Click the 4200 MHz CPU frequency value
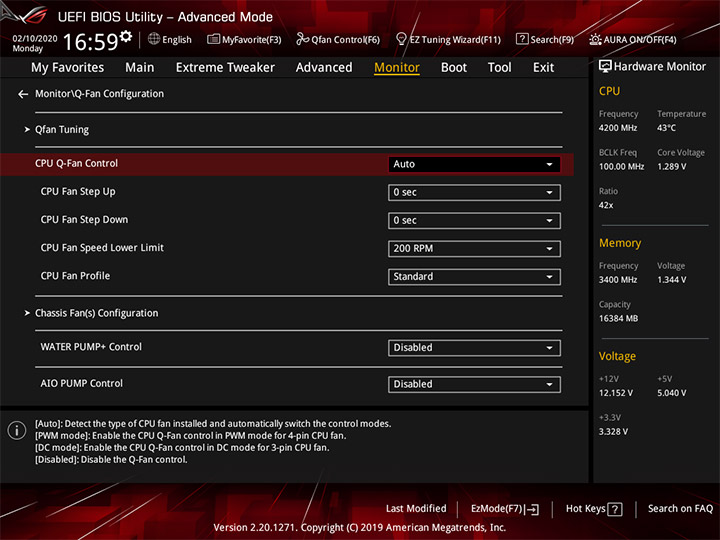The width and height of the screenshot is (720, 540). coord(618,128)
